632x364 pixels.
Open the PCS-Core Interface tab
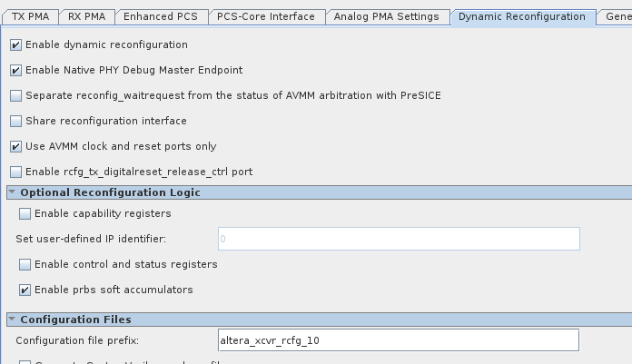click(x=266, y=16)
